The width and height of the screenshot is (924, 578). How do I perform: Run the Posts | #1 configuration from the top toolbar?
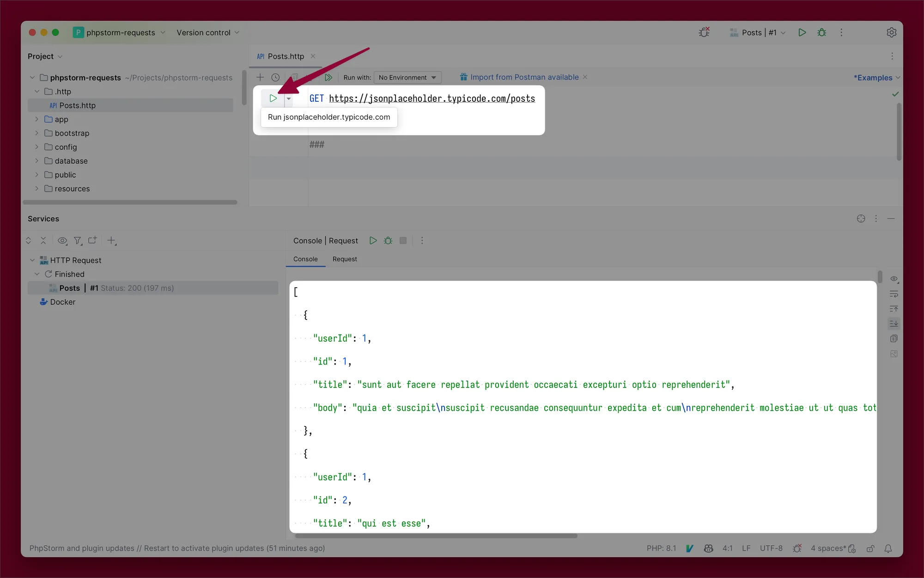(x=802, y=32)
